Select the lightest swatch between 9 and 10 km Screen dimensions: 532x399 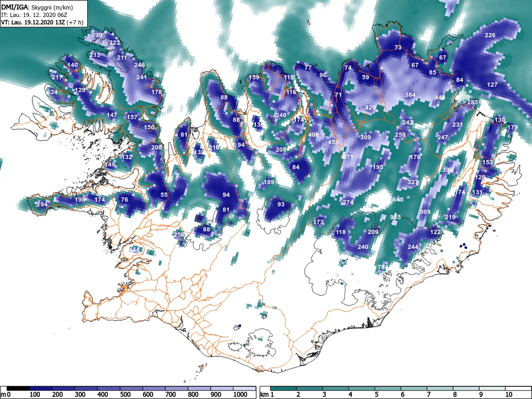[492, 388]
